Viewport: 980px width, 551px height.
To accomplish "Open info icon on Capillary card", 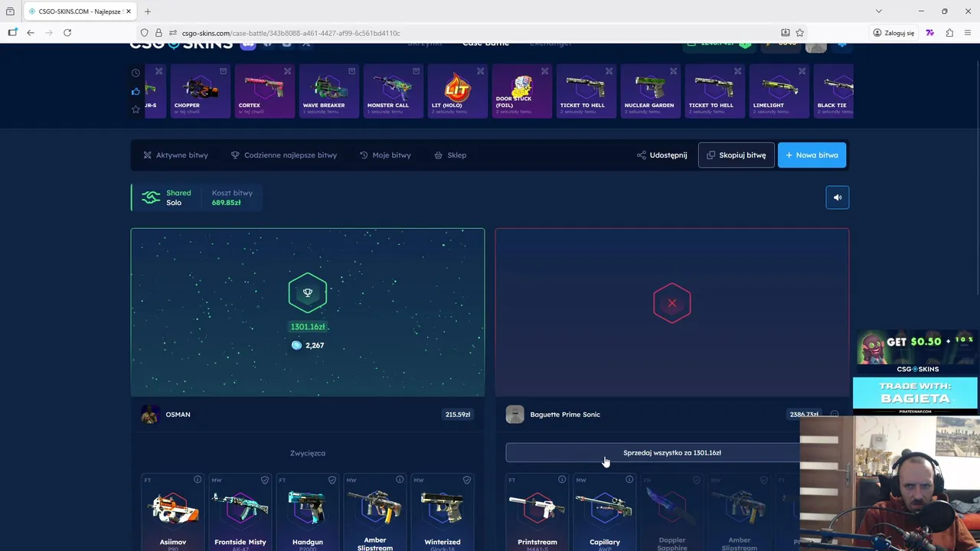I will pyautogui.click(x=629, y=480).
